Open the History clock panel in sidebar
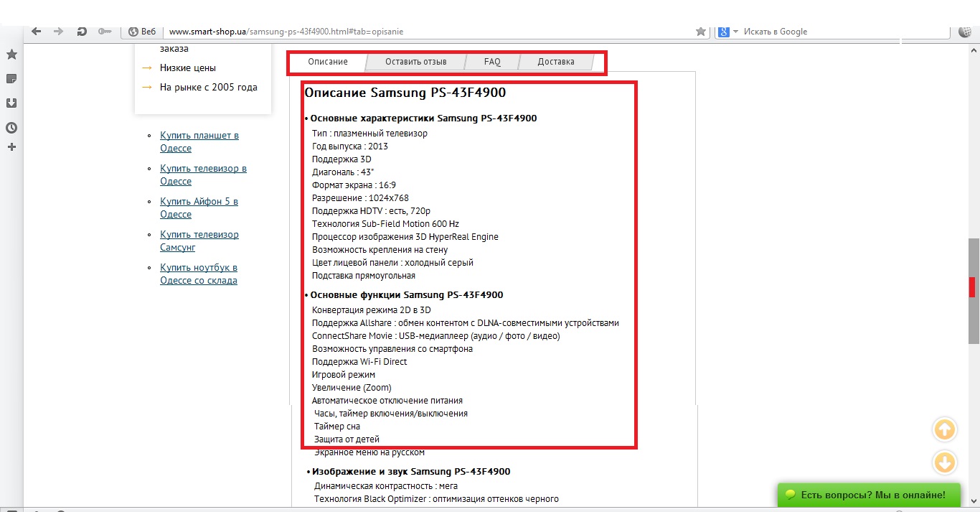980x512 pixels. pos(11,128)
